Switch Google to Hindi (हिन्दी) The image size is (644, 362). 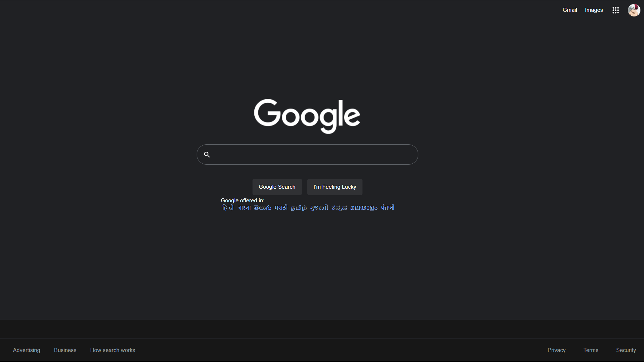228,208
